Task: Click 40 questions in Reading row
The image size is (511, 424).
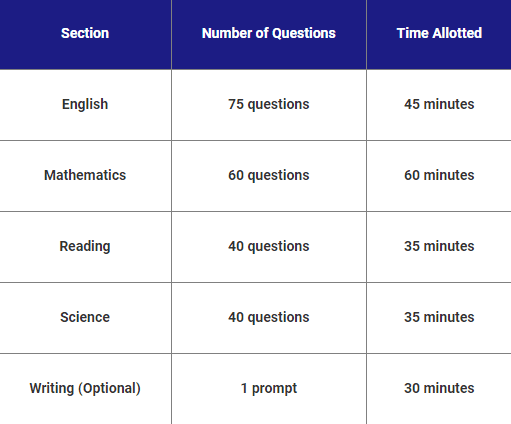Action: (269, 246)
